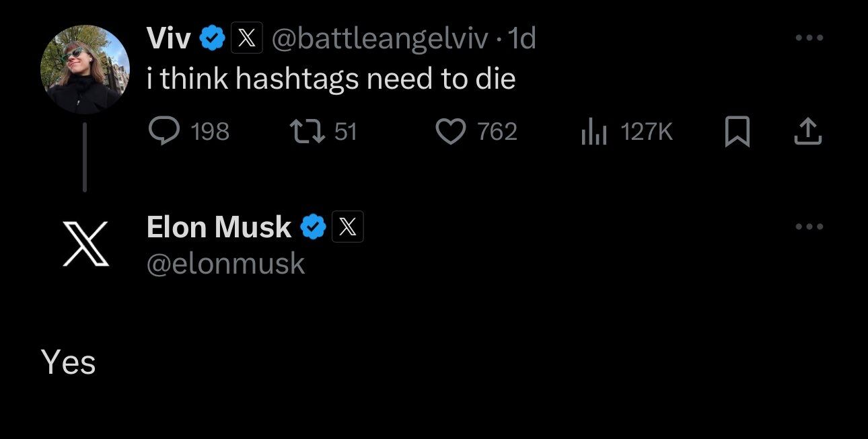Click the X affiliate badge beside Viv
The height and width of the screenshot is (439, 868).
coord(247,40)
